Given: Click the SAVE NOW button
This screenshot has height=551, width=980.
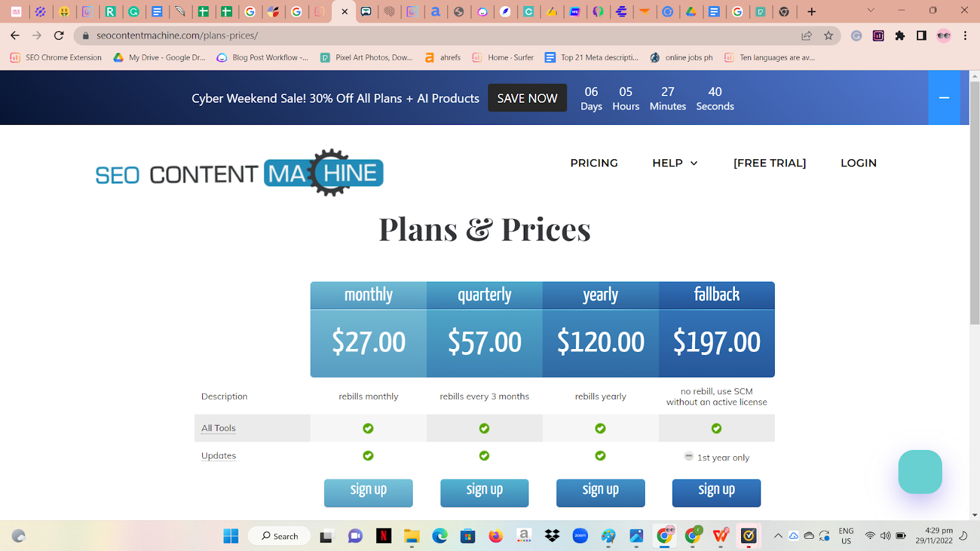Looking at the screenshot, I should [527, 98].
